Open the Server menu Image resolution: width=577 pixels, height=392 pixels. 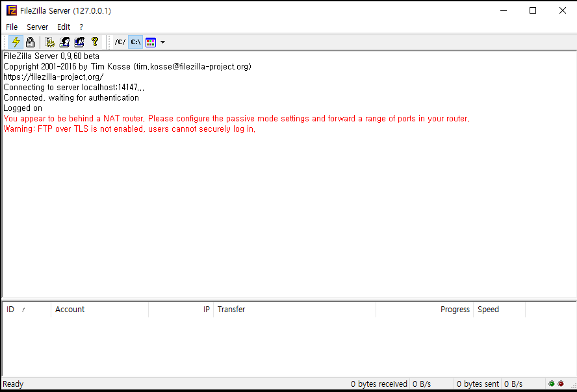pos(37,27)
